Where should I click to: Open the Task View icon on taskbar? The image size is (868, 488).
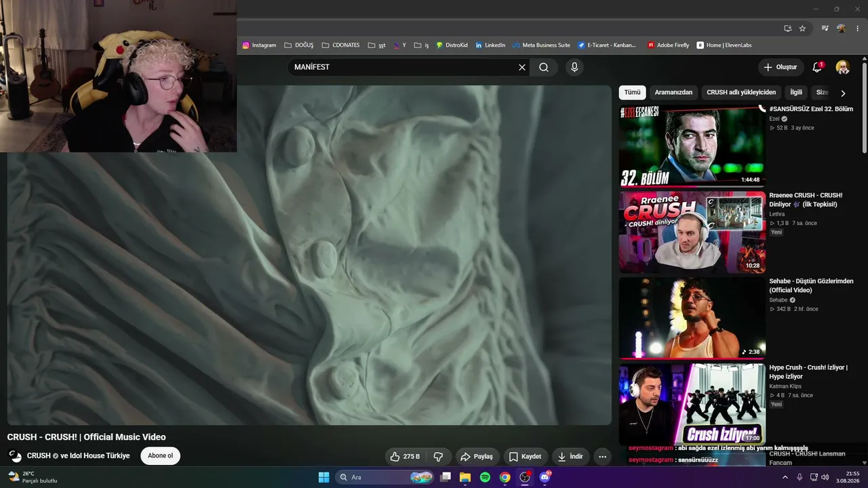tap(445, 477)
